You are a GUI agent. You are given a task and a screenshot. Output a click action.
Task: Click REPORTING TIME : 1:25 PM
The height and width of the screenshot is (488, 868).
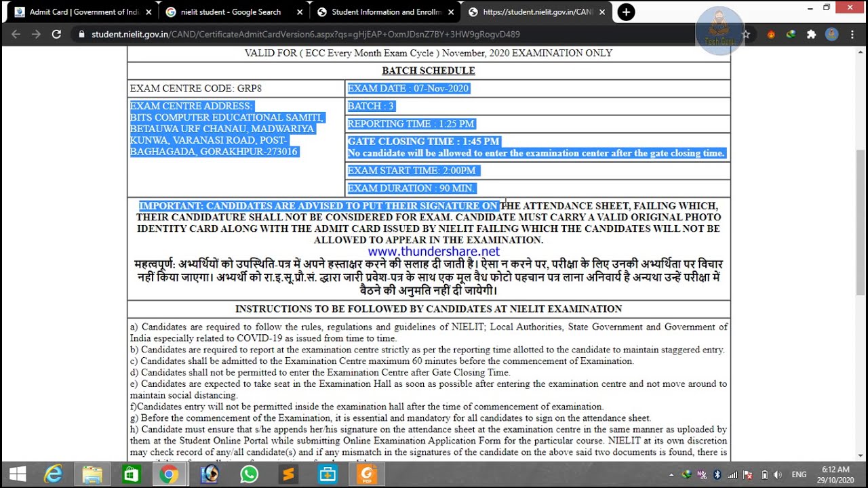coord(411,123)
